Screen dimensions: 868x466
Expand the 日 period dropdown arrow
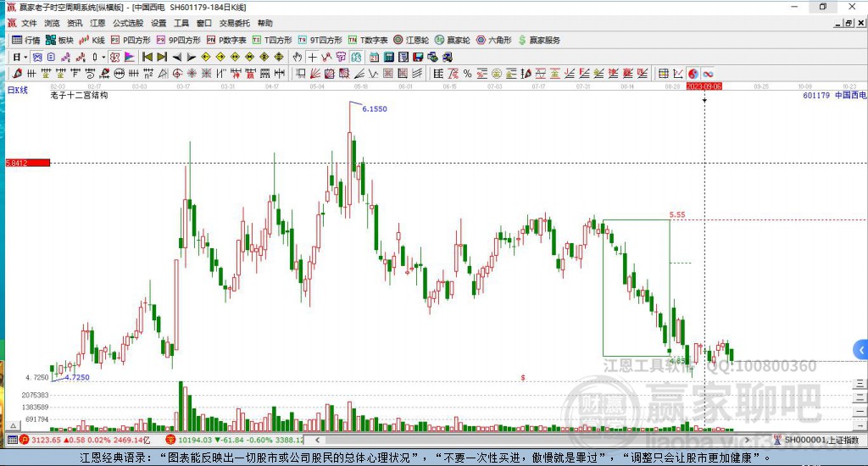pyautogui.click(x=25, y=57)
